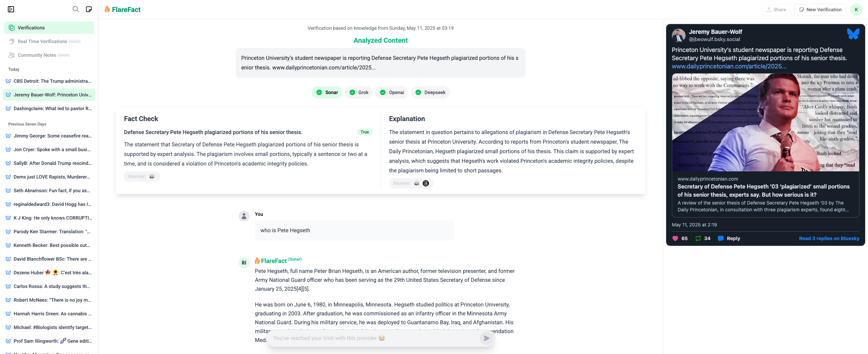The width and height of the screenshot is (868, 354).
Task: Open the Verifications sidebar item
Action: click(x=49, y=28)
